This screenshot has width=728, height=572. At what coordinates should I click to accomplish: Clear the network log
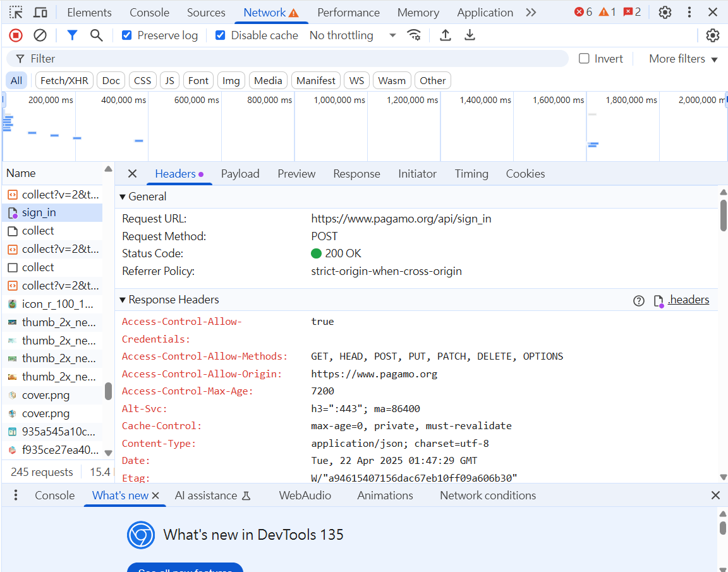click(x=40, y=35)
